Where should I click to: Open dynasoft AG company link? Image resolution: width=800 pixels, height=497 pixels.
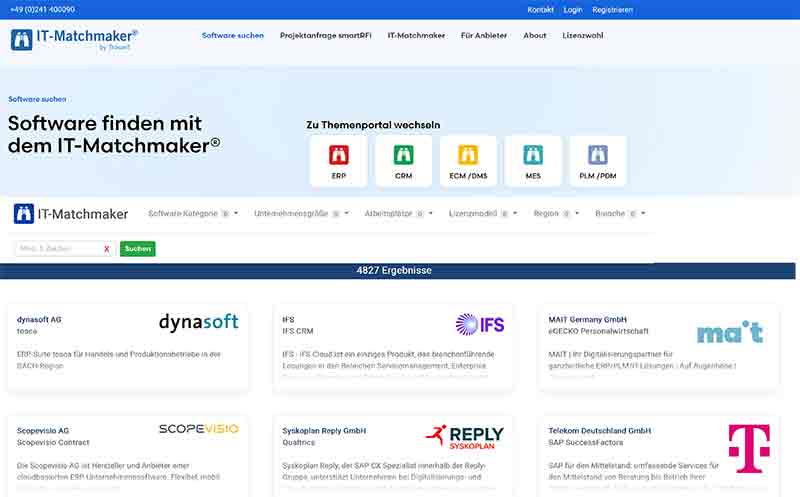click(x=39, y=319)
